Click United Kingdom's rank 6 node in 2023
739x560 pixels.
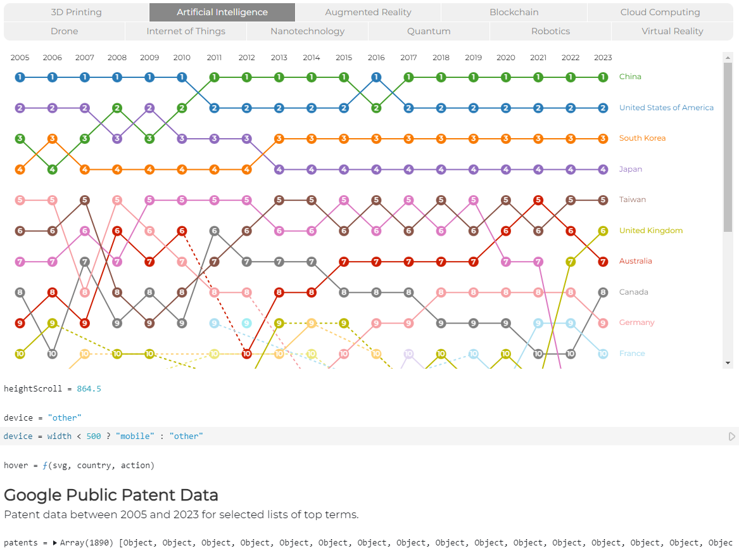click(603, 231)
